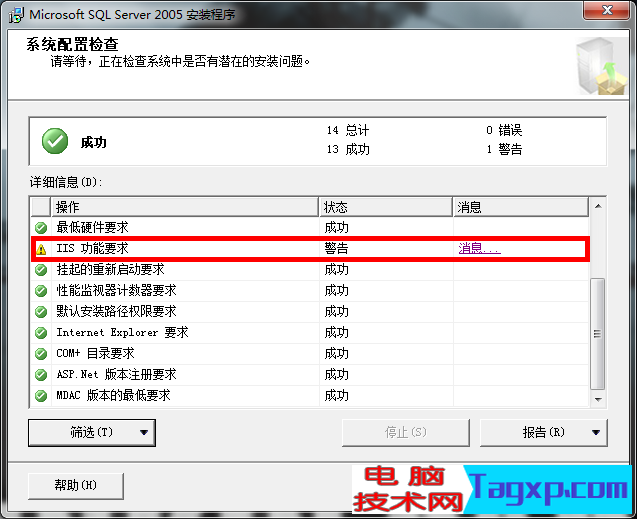This screenshot has height=519, width=637.
Task: Select the Internet Explorer 要求 row
Action: 310,333
